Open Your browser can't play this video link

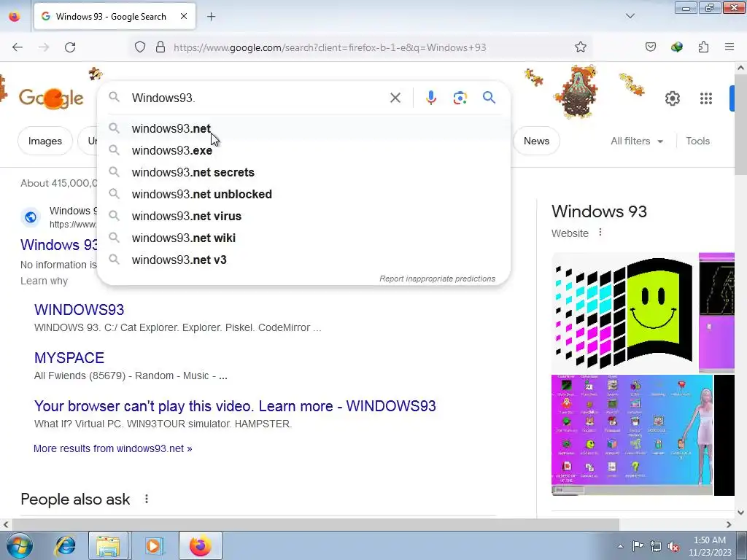[235, 406]
